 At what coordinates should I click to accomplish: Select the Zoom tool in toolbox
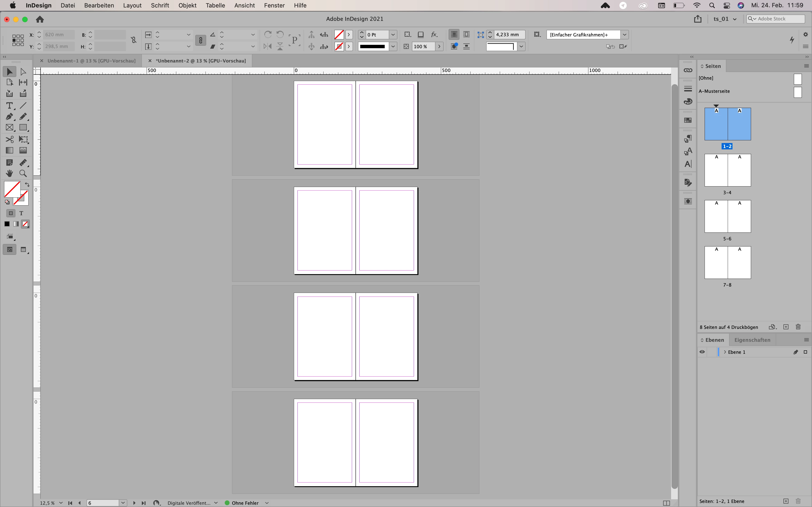point(23,173)
